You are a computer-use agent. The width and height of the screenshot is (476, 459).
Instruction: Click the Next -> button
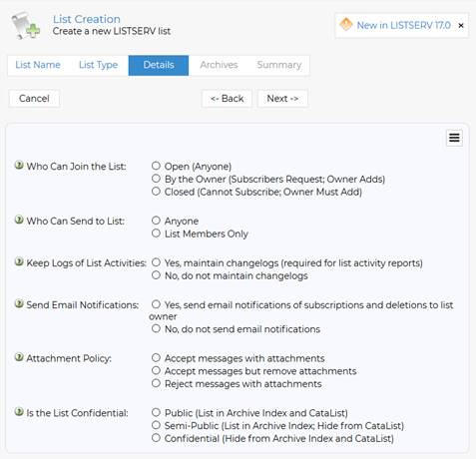coord(282,99)
